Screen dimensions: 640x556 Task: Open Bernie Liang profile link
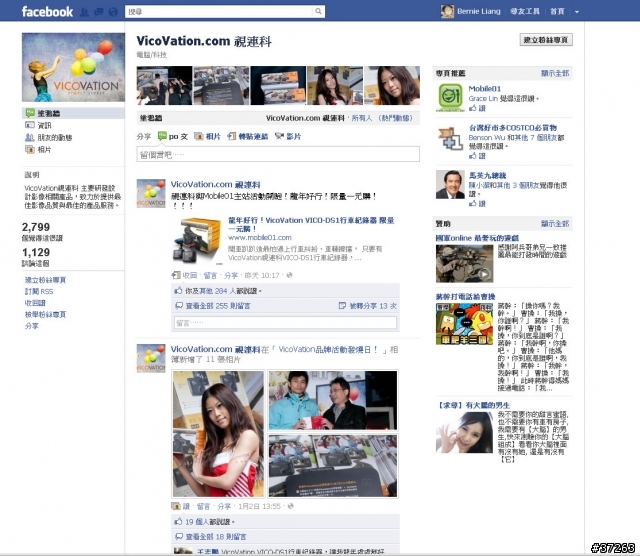pos(478,11)
